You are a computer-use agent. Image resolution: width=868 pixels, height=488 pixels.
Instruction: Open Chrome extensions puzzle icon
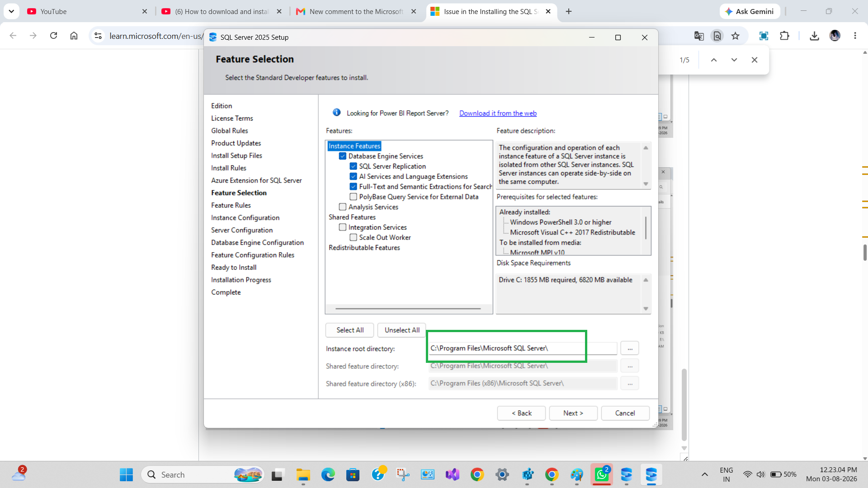(784, 36)
